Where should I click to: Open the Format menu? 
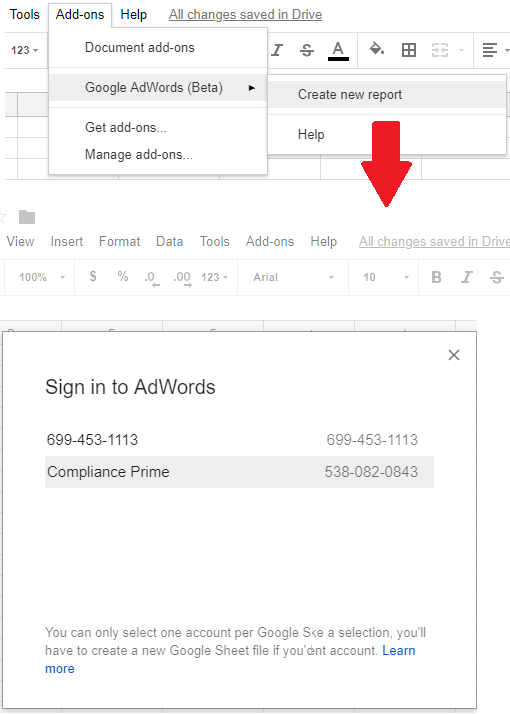pyautogui.click(x=119, y=241)
